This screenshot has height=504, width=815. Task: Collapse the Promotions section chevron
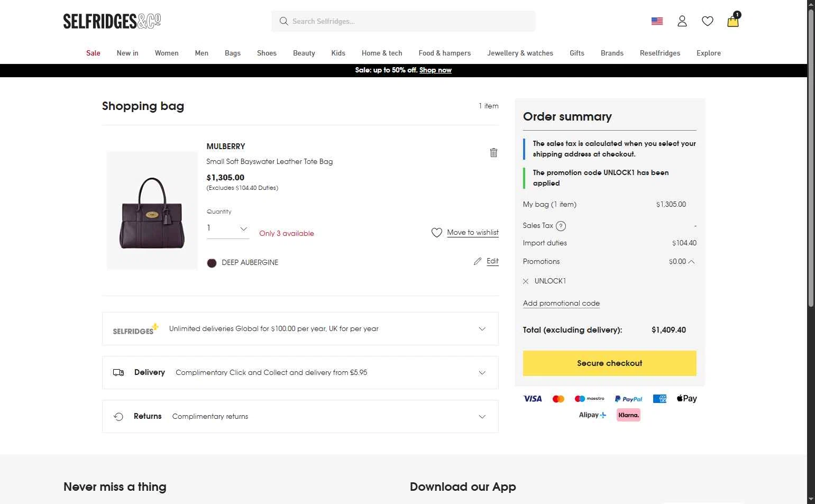coord(692,262)
